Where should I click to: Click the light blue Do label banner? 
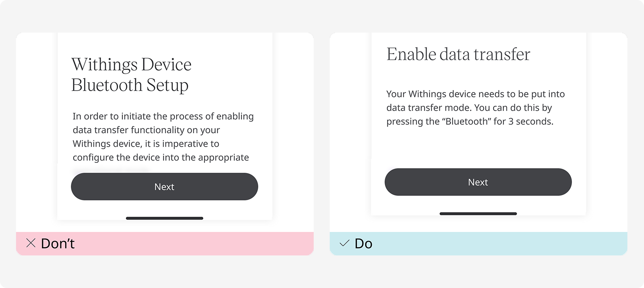pos(478,244)
